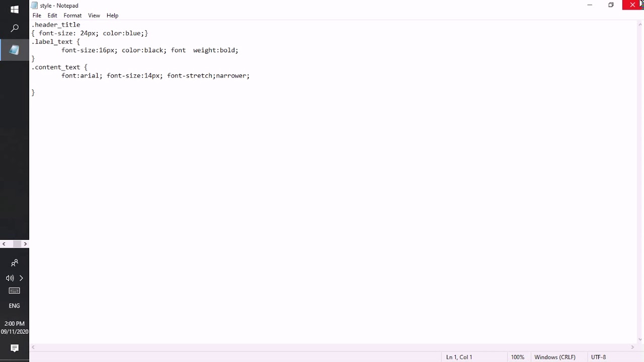Click the .label_text selector line
This screenshot has width=644, height=362.
pos(56,42)
